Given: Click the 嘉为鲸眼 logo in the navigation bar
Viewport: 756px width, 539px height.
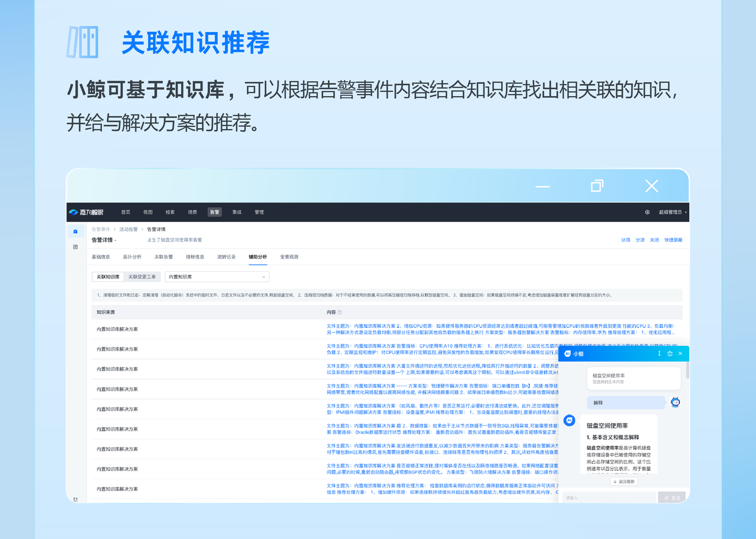Looking at the screenshot, I should [x=87, y=212].
